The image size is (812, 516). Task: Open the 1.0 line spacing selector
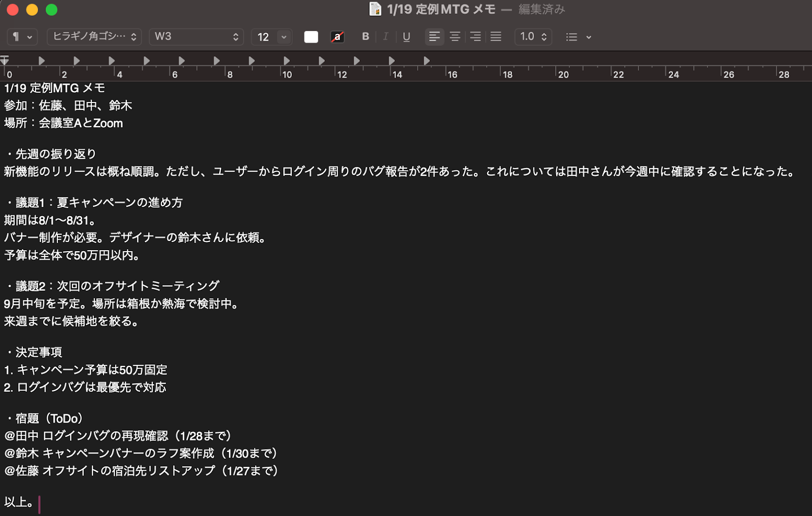click(533, 37)
